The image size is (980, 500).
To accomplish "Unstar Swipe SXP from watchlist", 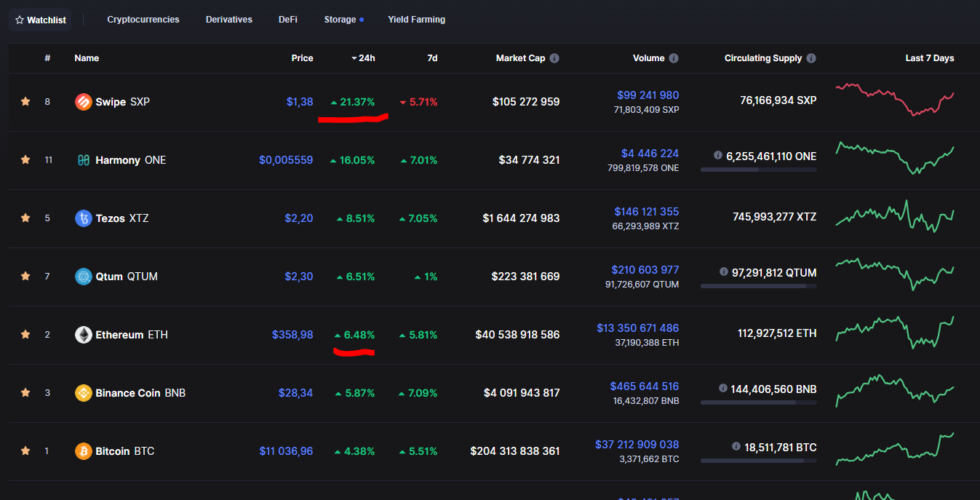I will tap(25, 102).
